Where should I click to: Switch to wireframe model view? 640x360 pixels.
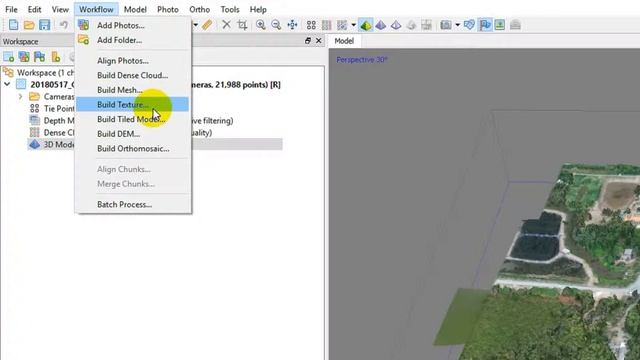396,25
